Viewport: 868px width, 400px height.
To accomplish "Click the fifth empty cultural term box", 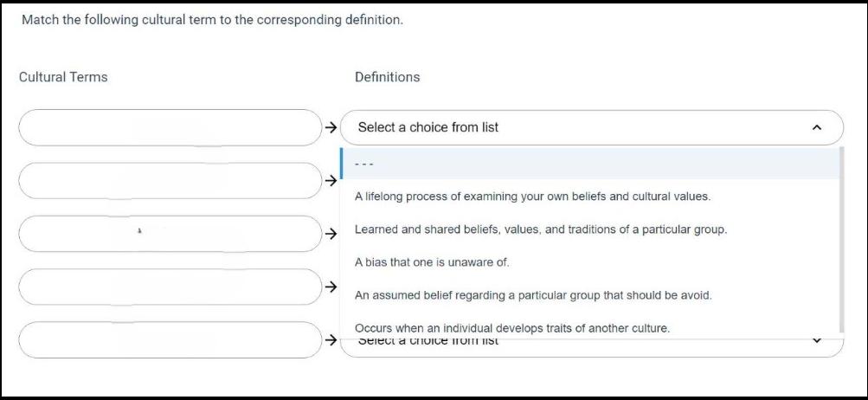I will (170, 340).
